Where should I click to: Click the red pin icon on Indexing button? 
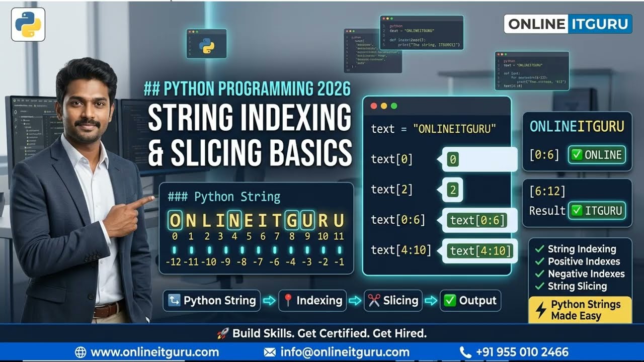click(288, 301)
